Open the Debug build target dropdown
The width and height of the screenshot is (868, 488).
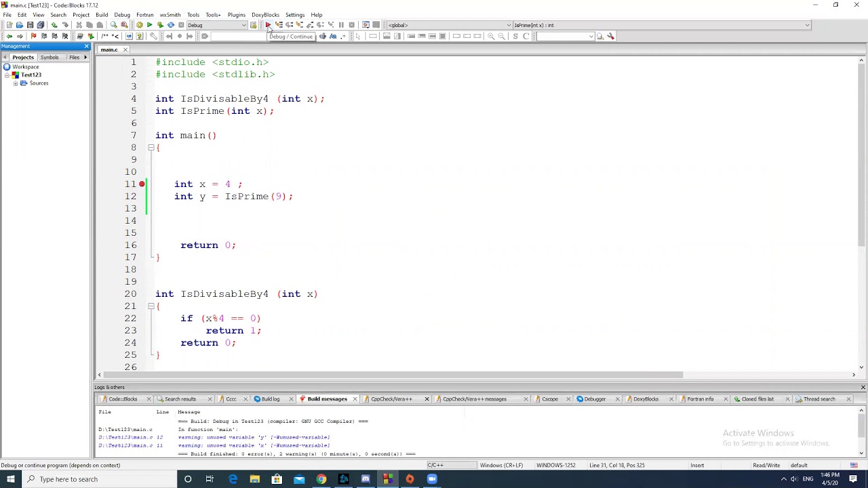click(x=217, y=25)
